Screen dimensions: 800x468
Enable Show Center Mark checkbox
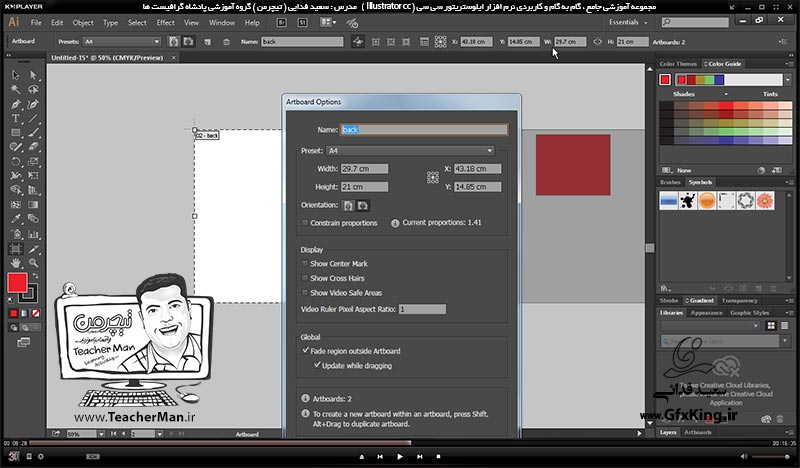[305, 264]
